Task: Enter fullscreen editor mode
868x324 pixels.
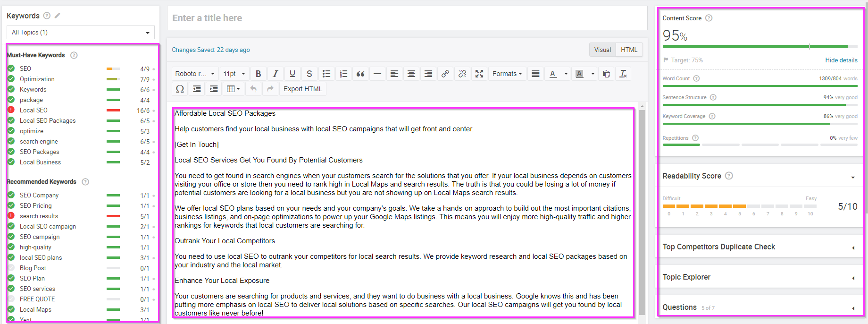Action: click(479, 74)
